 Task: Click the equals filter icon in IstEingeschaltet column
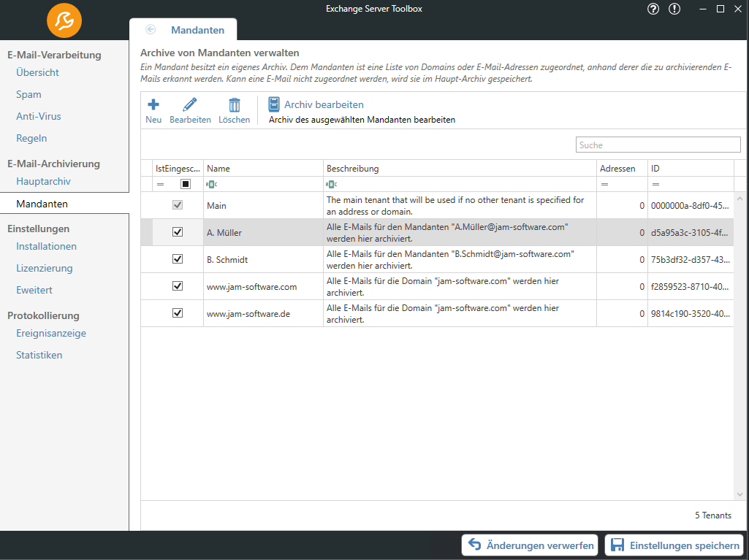(161, 184)
